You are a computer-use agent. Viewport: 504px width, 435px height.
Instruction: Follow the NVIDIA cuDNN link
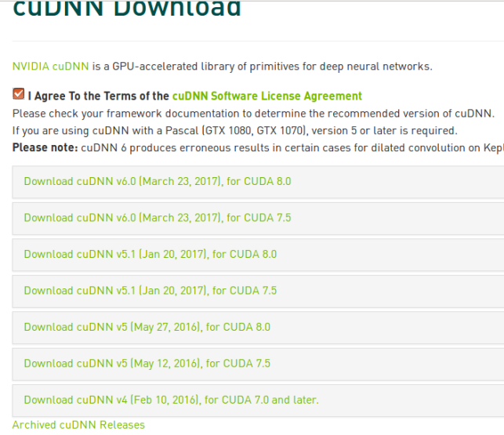click(x=50, y=67)
